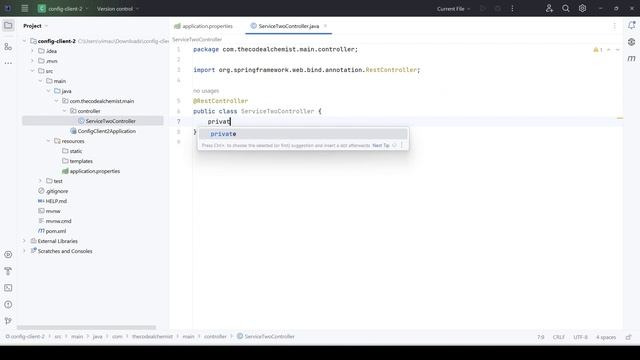Viewport: 640px width, 360px height.
Task: Open the Git tool window
Action: (x=8, y=321)
